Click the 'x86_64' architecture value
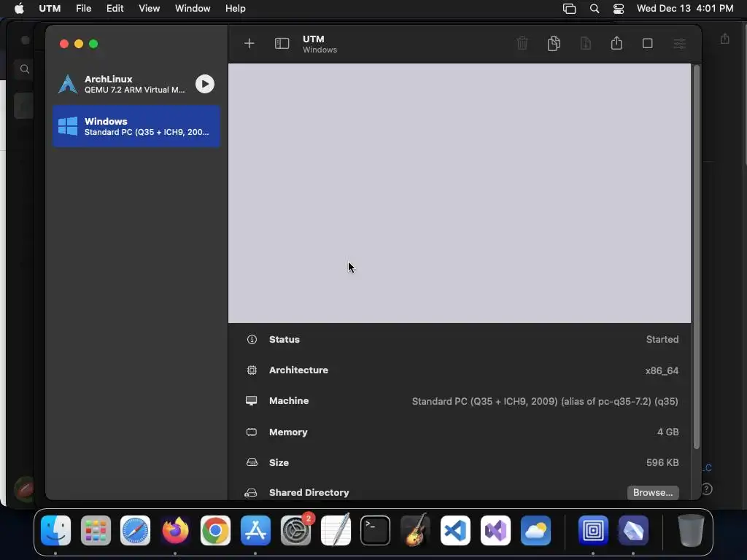The width and height of the screenshot is (747, 560). [x=662, y=370]
